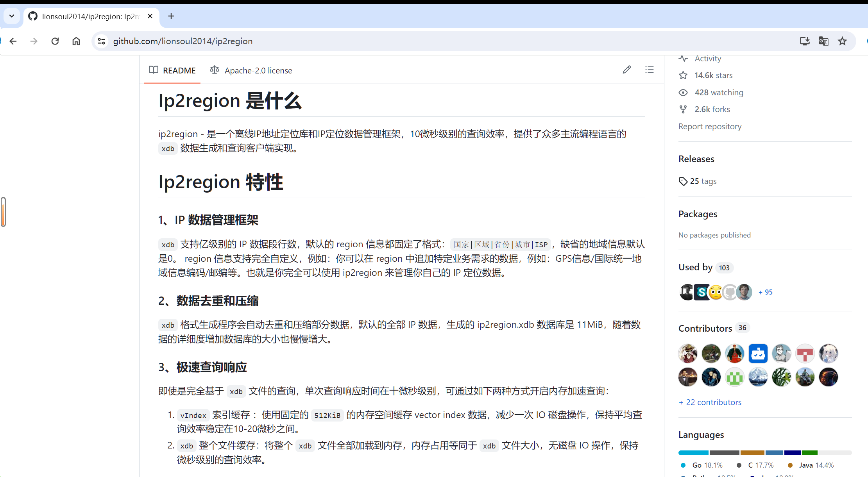Reload the current page
Image resolution: width=868 pixels, height=477 pixels.
click(x=55, y=41)
